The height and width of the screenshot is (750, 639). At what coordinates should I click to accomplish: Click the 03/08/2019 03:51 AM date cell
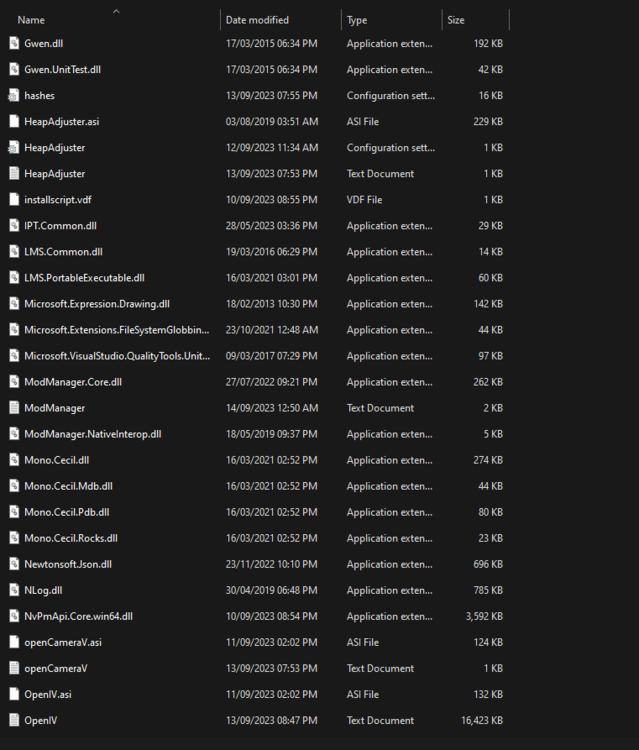pos(272,121)
